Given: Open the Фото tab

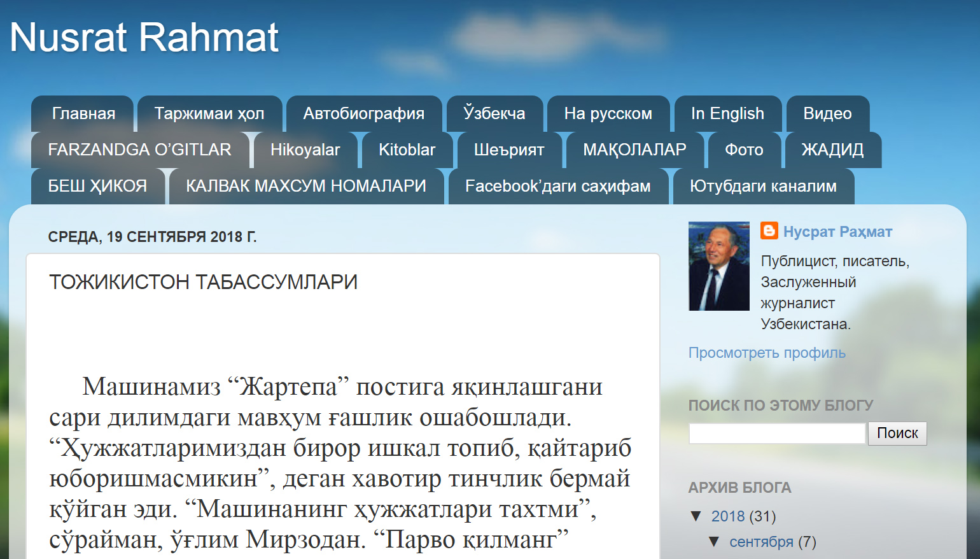Looking at the screenshot, I should tap(743, 150).
